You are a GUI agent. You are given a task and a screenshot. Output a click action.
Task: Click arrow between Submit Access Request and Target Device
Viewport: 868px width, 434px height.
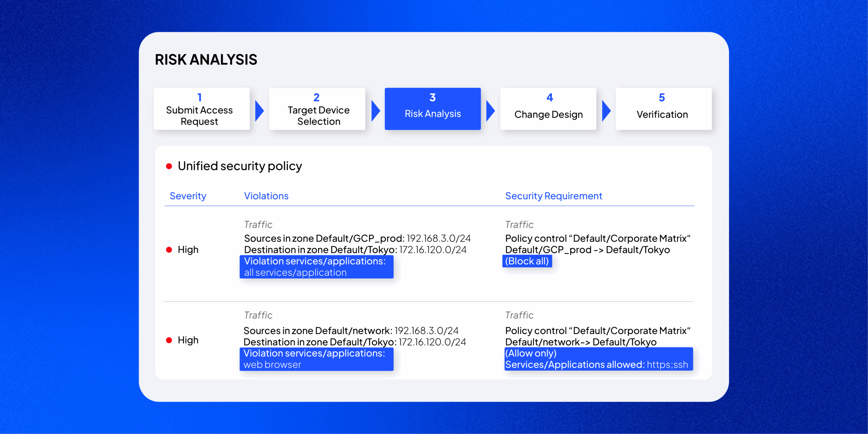[x=259, y=111]
